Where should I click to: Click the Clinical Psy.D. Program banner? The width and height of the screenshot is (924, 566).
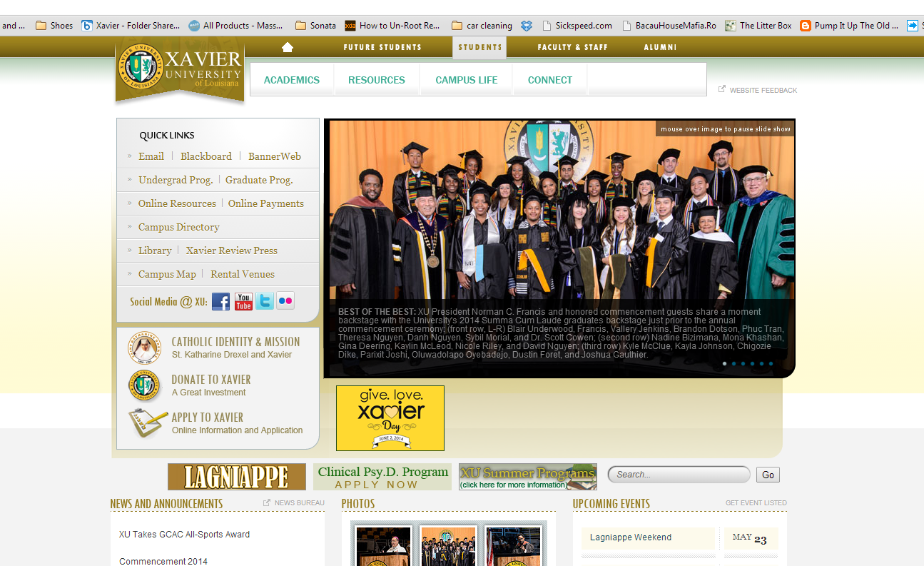[382, 477]
